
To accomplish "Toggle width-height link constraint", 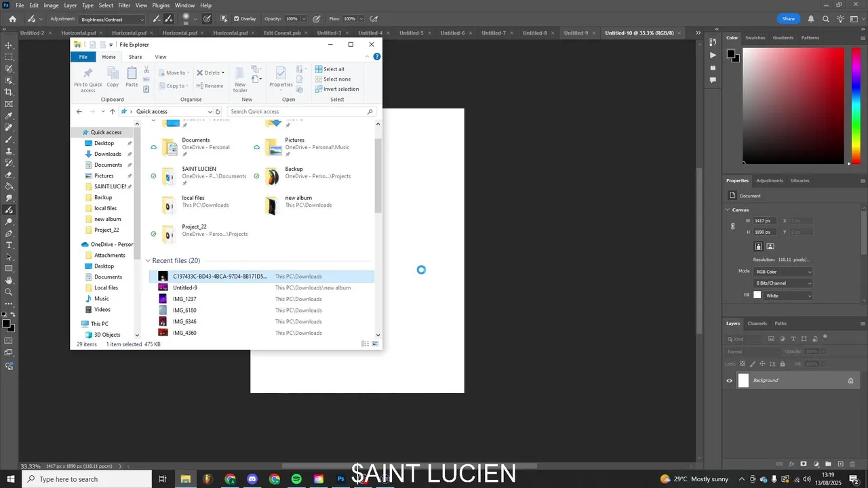I will click(733, 226).
